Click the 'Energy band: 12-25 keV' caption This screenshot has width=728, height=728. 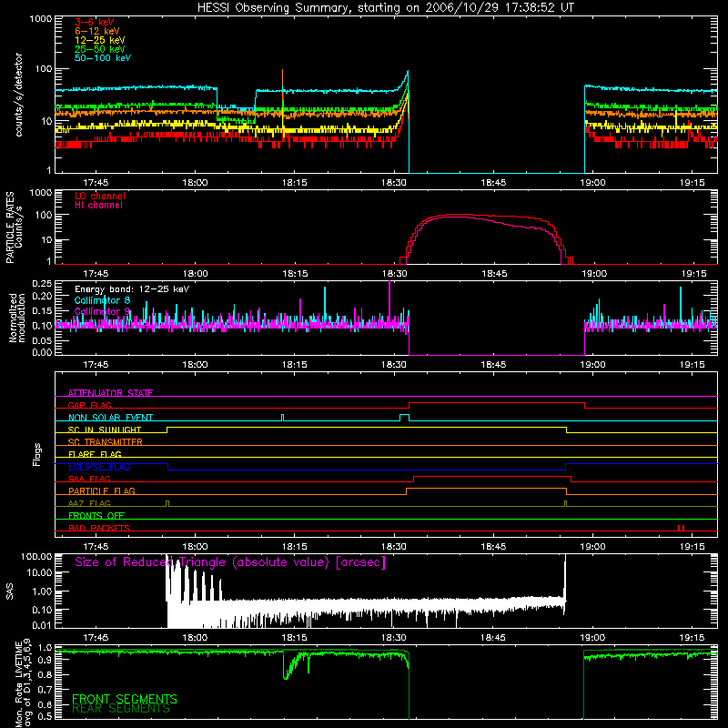(132, 289)
